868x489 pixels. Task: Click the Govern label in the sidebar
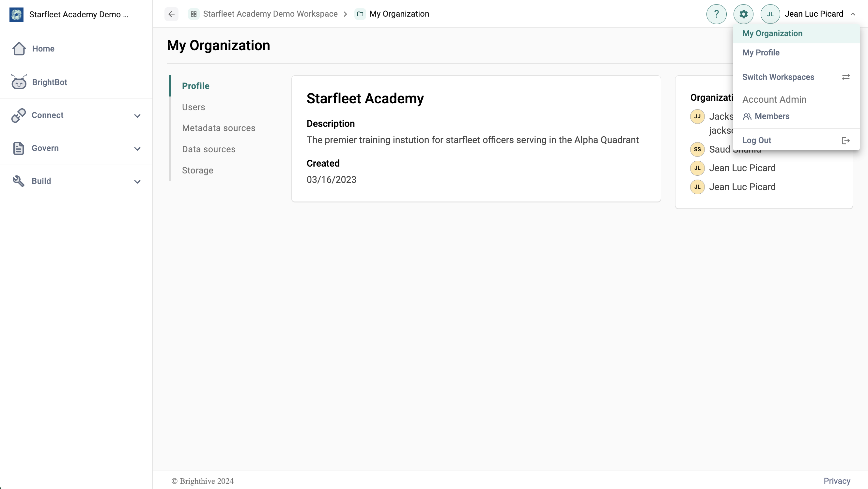coord(45,148)
